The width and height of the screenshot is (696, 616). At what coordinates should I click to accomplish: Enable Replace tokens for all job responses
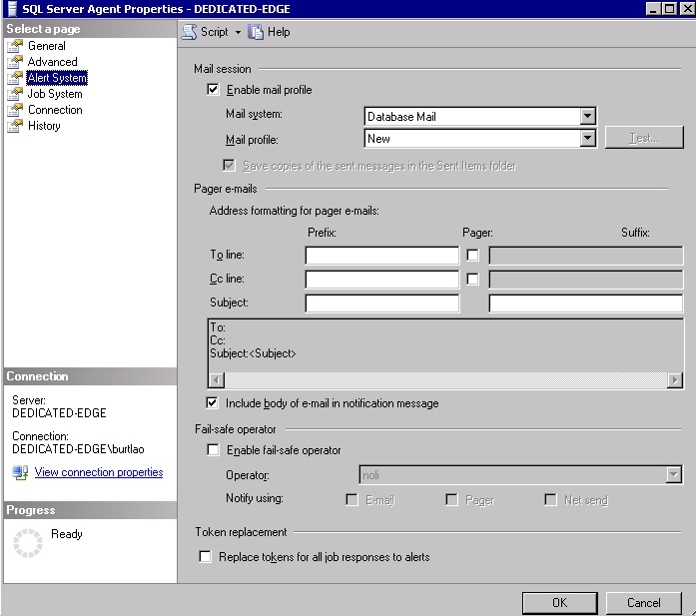tap(205, 556)
